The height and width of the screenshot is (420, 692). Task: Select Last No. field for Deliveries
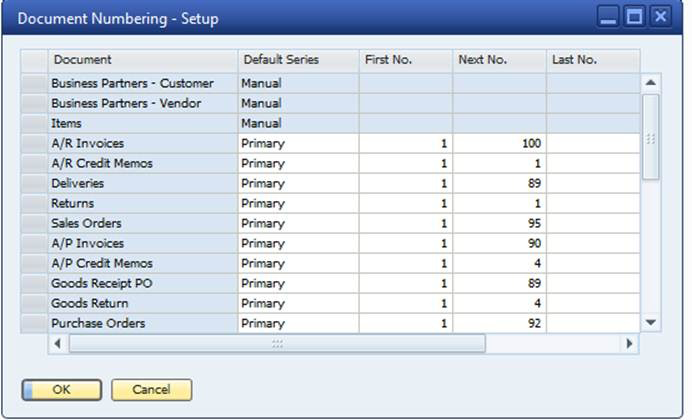[593, 184]
